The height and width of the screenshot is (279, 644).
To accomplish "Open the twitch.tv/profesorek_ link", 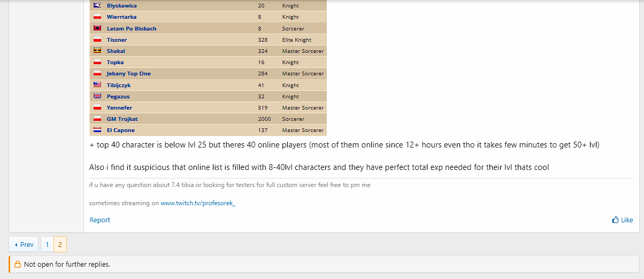I will tap(198, 203).
